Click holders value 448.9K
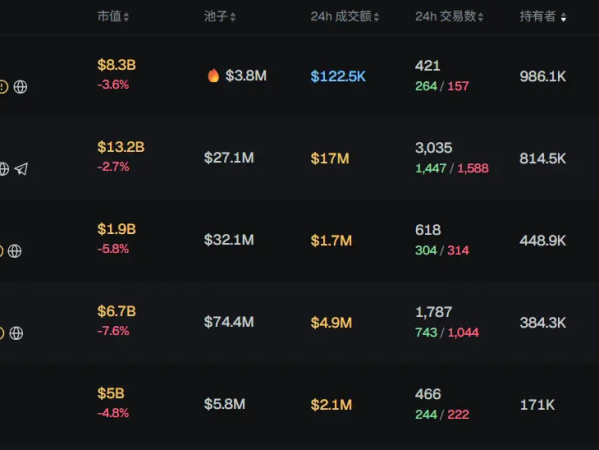 coord(543,241)
